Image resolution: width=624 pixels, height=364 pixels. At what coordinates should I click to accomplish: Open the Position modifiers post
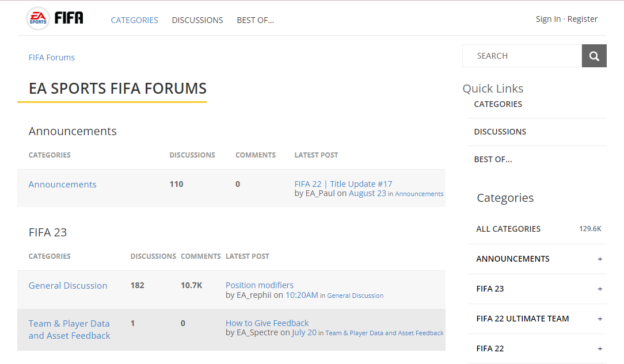(260, 285)
